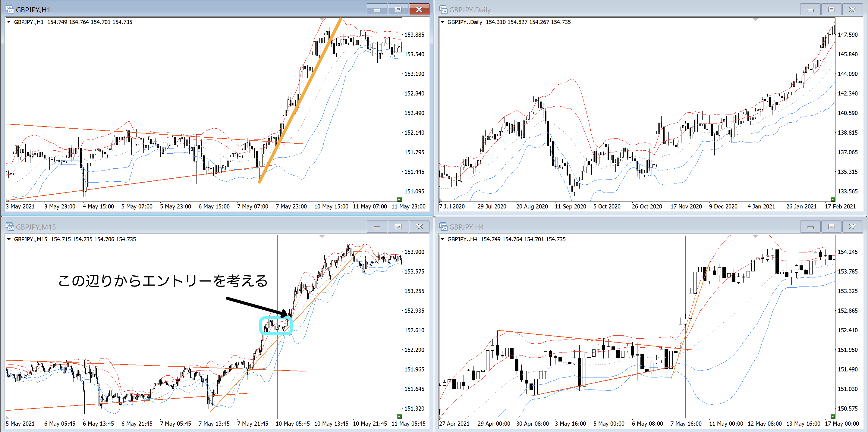Screen dimensions: 868x432
Task: Click green corner square in Daily chart
Action: 833,199
